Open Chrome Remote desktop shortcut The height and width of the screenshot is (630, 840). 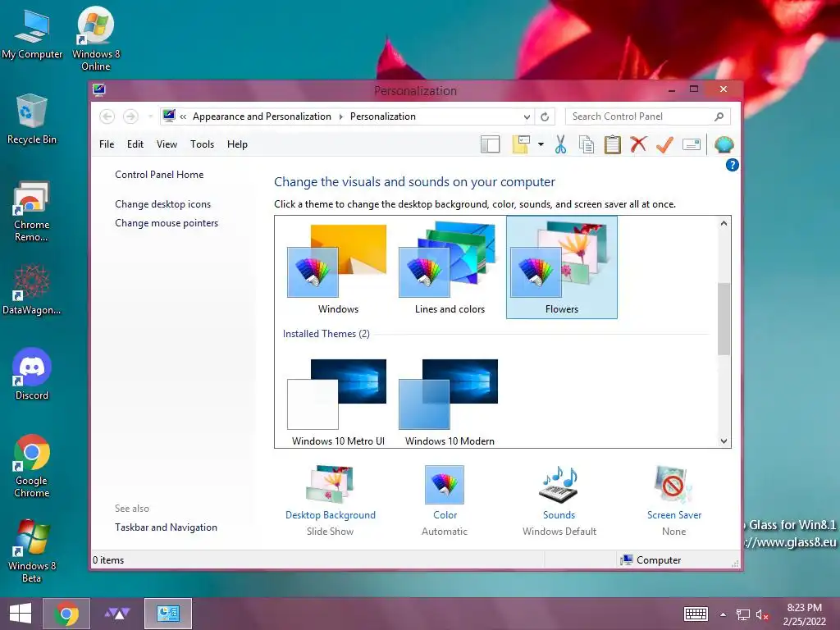(x=32, y=212)
